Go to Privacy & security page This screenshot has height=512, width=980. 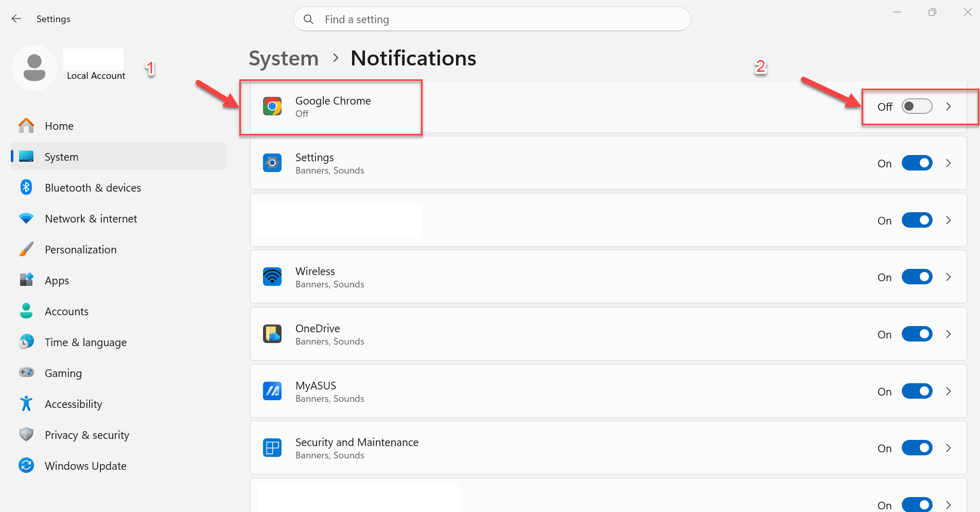tap(118, 435)
